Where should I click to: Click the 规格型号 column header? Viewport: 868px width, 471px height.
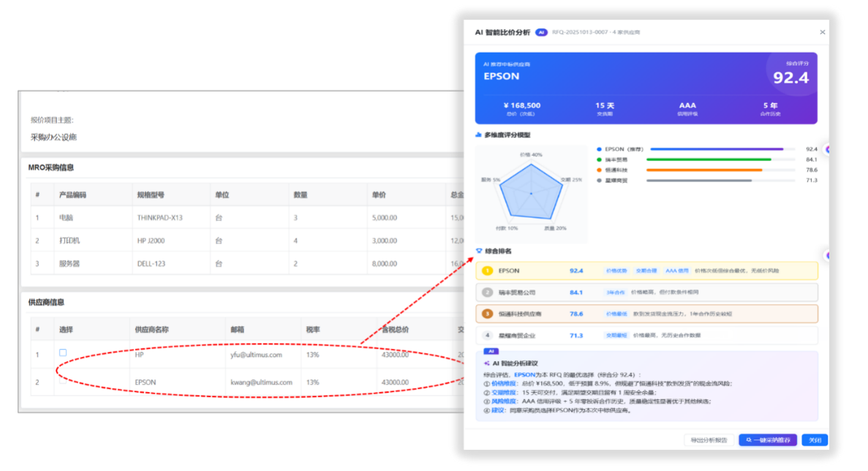151,195
